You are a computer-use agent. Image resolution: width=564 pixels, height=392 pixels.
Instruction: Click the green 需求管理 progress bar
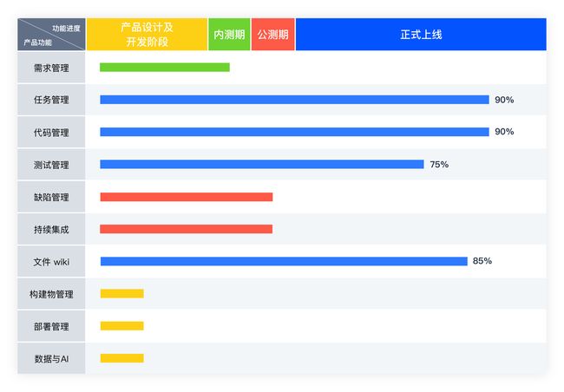click(x=165, y=68)
